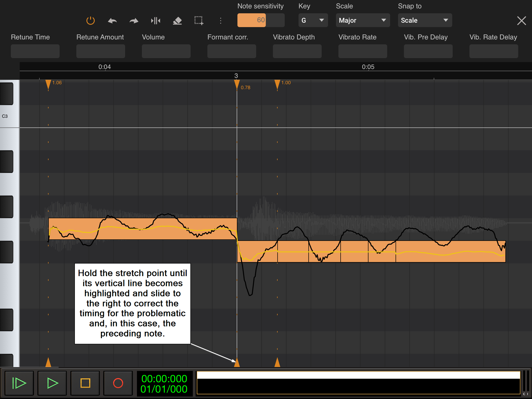The image size is (532, 399).
Task: Activate the marquee selection tool
Action: pyautogui.click(x=199, y=21)
